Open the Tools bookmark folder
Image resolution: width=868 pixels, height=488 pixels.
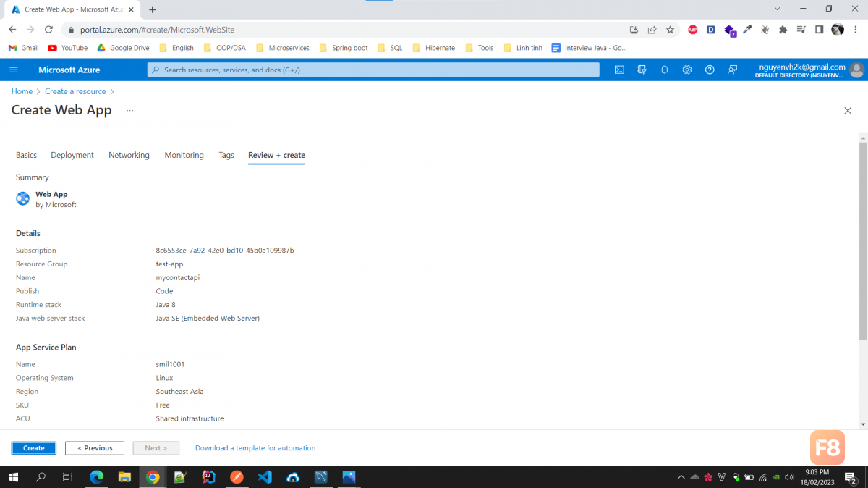tap(479, 48)
